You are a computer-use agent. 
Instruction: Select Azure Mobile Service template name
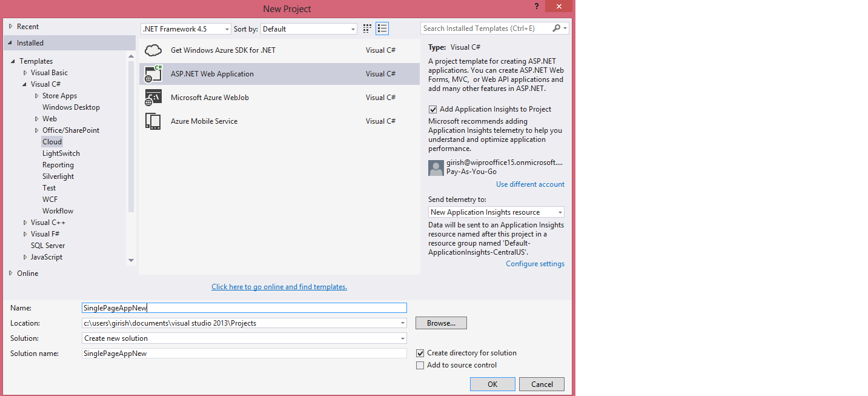pyautogui.click(x=204, y=121)
